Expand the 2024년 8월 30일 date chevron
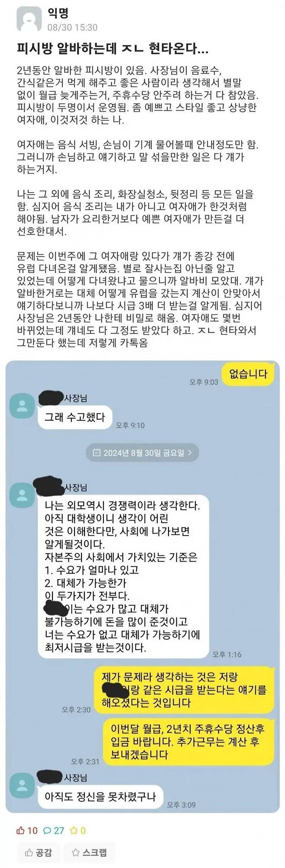285x868 pixels. [x=190, y=453]
